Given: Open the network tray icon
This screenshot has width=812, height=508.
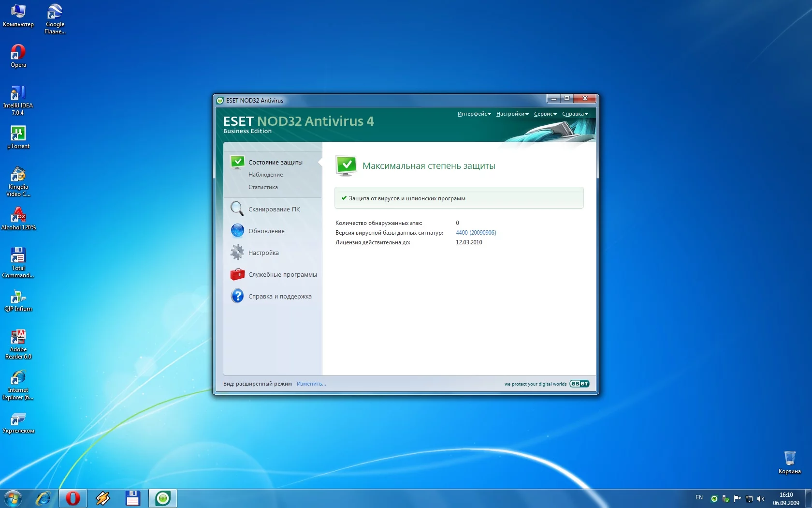Looking at the screenshot, I should 749,499.
